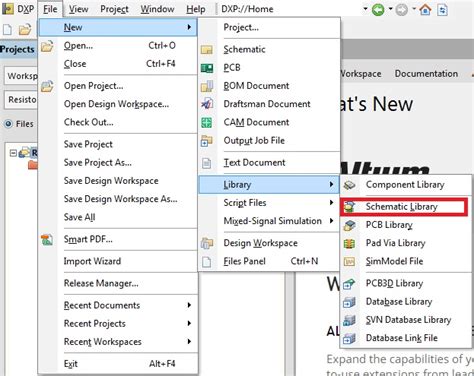Viewport: 474px width, 376px height.
Task: Select Open Design Workspace... entry
Action: click(x=118, y=104)
